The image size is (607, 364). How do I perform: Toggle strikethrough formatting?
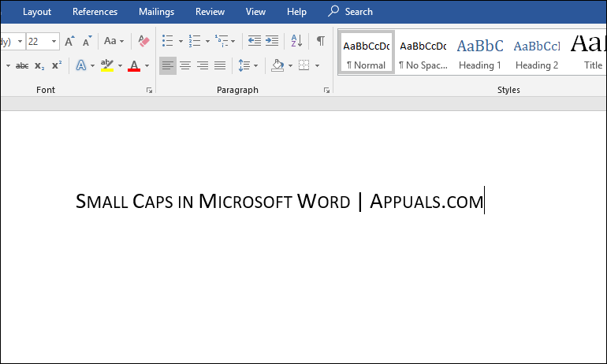tap(22, 65)
